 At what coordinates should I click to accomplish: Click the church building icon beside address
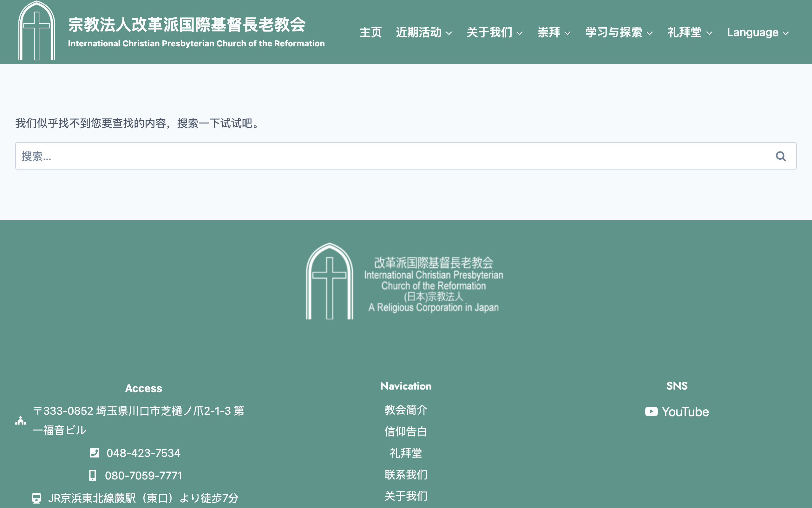(21, 421)
